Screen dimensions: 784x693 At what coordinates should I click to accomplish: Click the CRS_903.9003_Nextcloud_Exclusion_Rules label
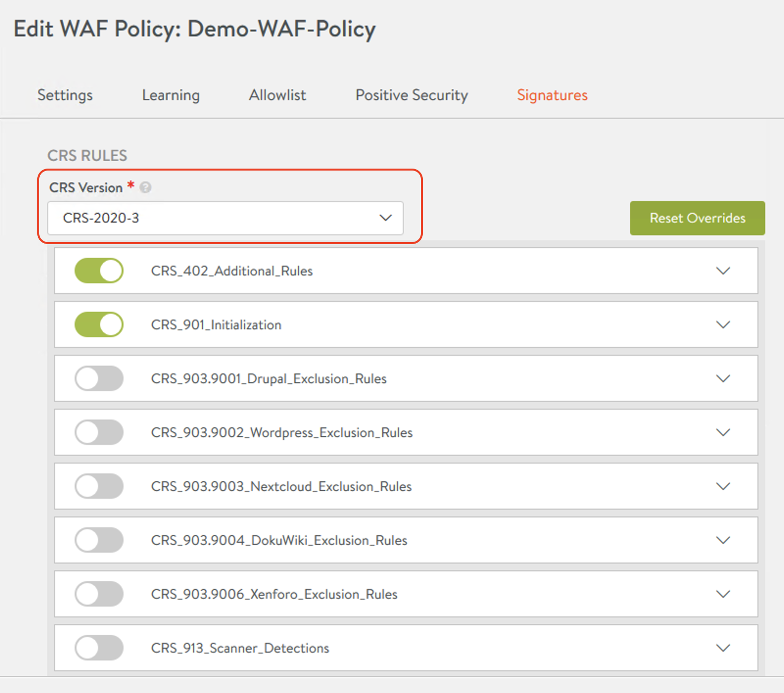coord(281,487)
